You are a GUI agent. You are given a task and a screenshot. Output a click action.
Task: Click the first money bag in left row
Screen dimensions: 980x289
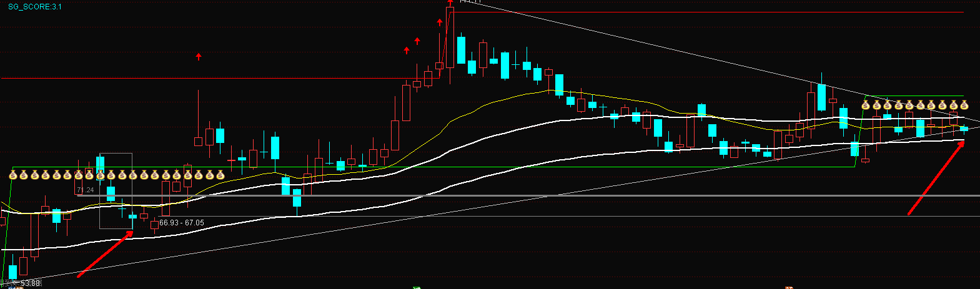tap(12, 175)
